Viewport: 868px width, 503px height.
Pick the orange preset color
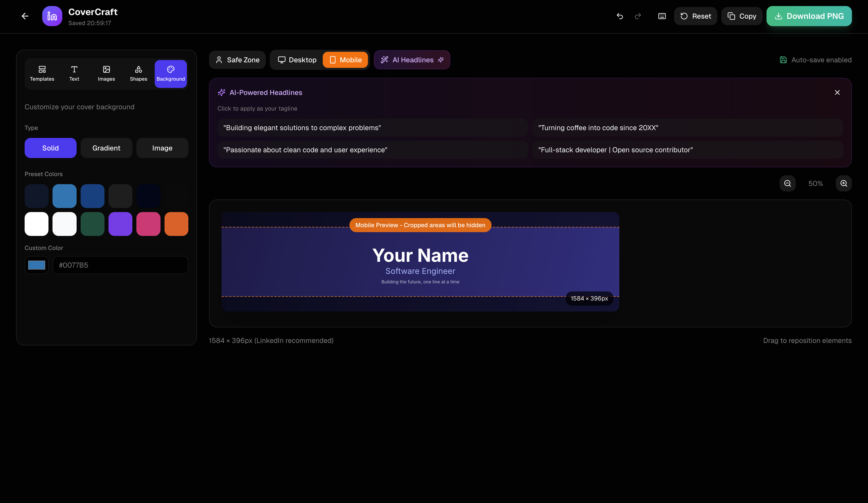click(176, 224)
